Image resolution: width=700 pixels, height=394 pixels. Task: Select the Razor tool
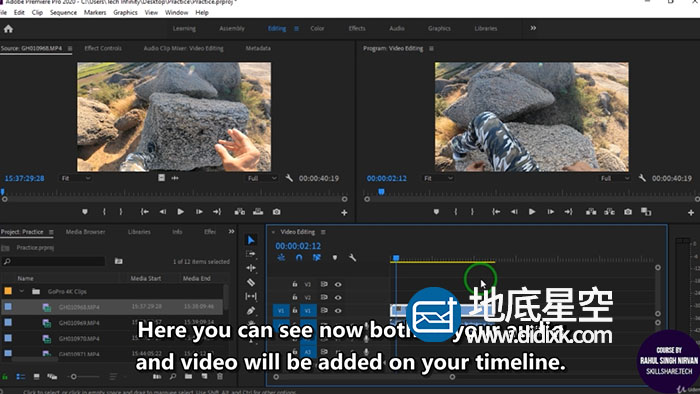(x=251, y=282)
